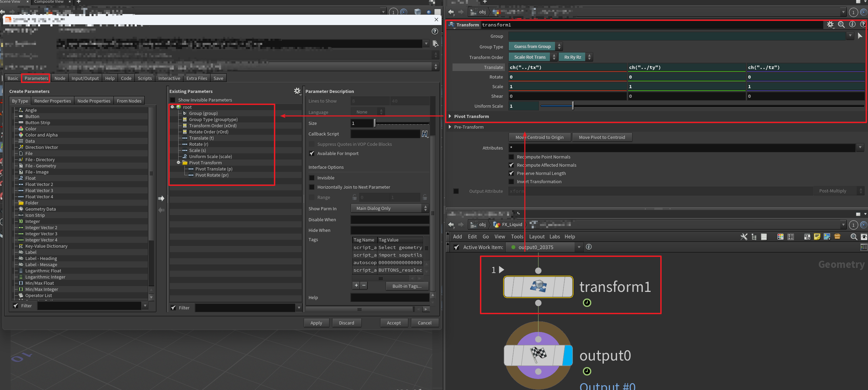
Task: Open parameter gear menu beside transform1 name
Action: click(830, 25)
